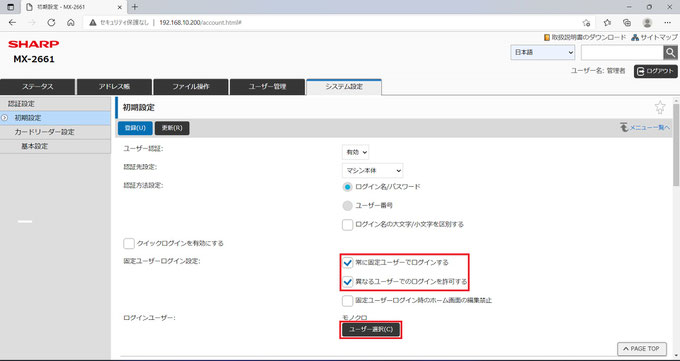This screenshot has height=361, width=680.
Task: Open browser collections icon
Action: click(x=627, y=23)
